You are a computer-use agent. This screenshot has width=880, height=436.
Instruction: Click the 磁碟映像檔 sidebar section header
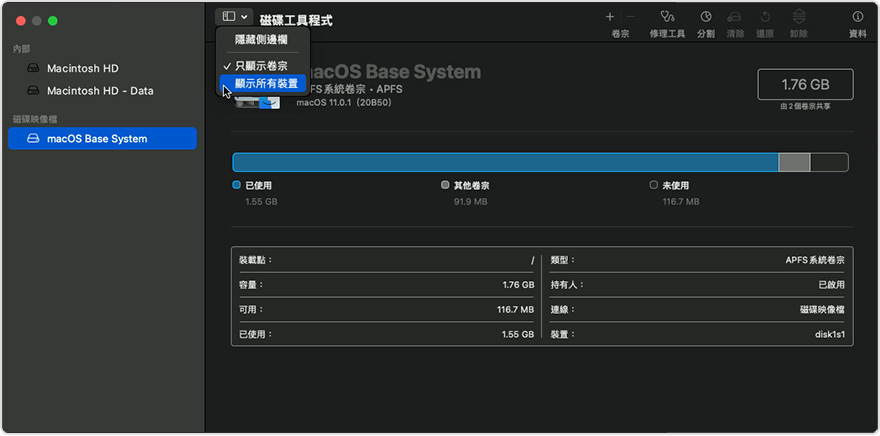coord(35,120)
